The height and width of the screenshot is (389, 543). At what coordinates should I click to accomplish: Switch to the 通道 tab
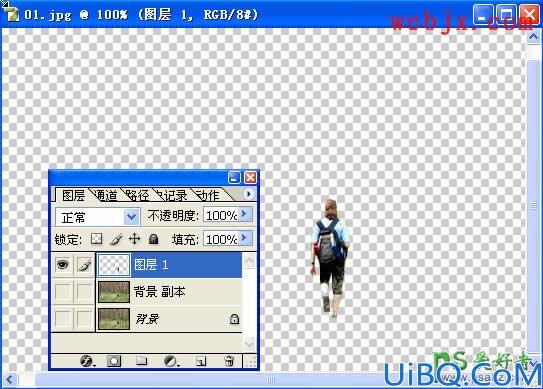pyautogui.click(x=106, y=196)
